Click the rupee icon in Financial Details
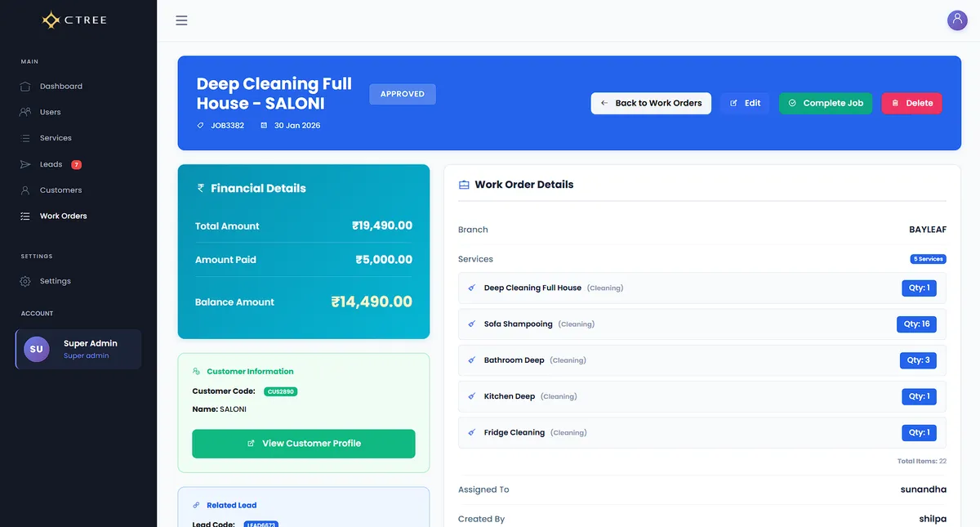 coord(200,188)
